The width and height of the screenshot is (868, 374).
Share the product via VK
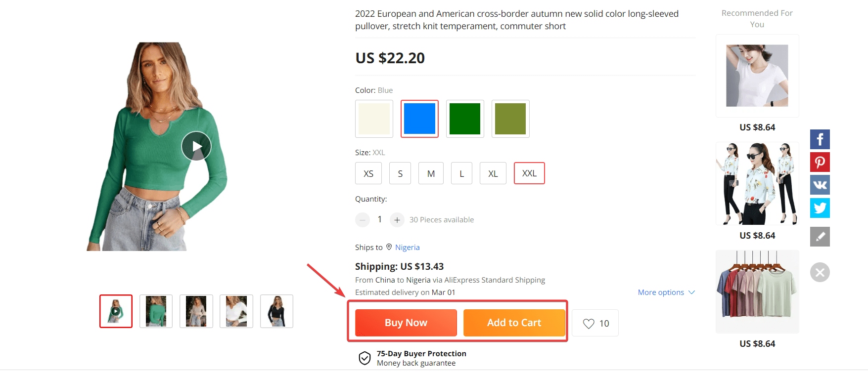click(x=820, y=185)
